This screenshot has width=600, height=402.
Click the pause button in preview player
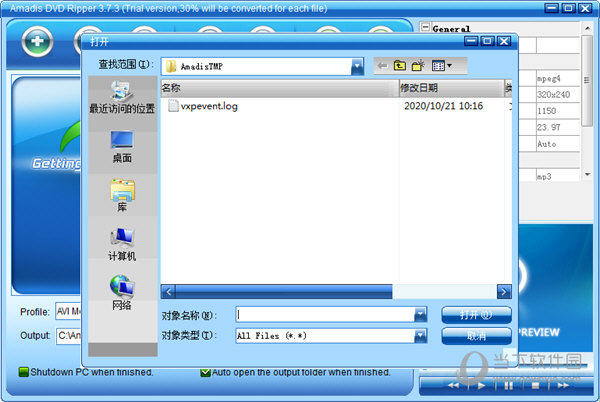tap(509, 386)
